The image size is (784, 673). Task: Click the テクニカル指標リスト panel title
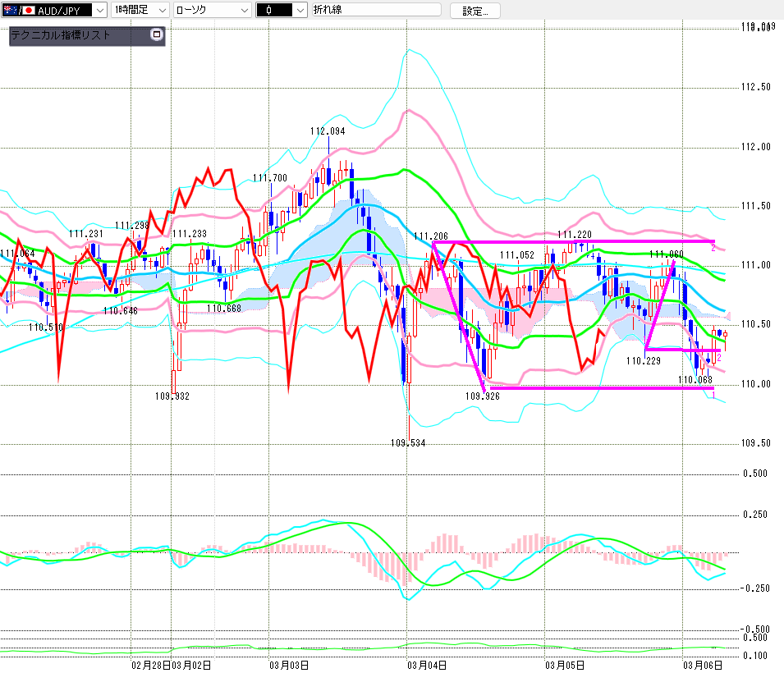[60, 35]
